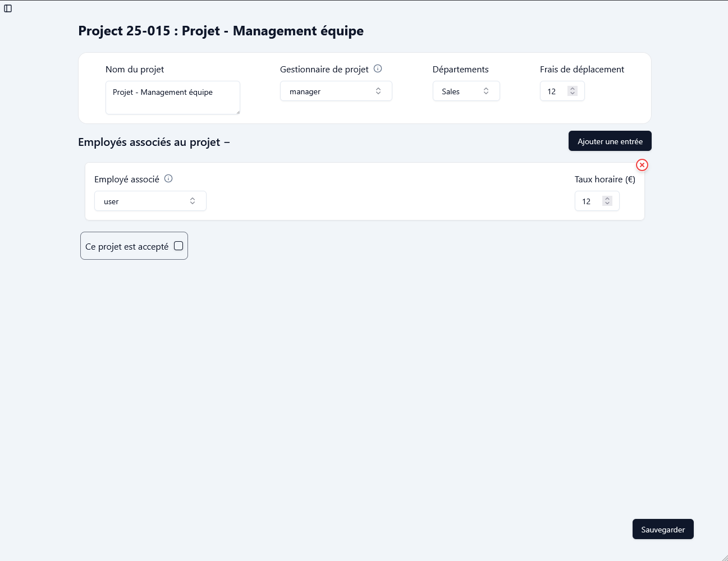Focus the Nom du projet text area
The width and height of the screenshot is (728, 561).
pyautogui.click(x=173, y=98)
